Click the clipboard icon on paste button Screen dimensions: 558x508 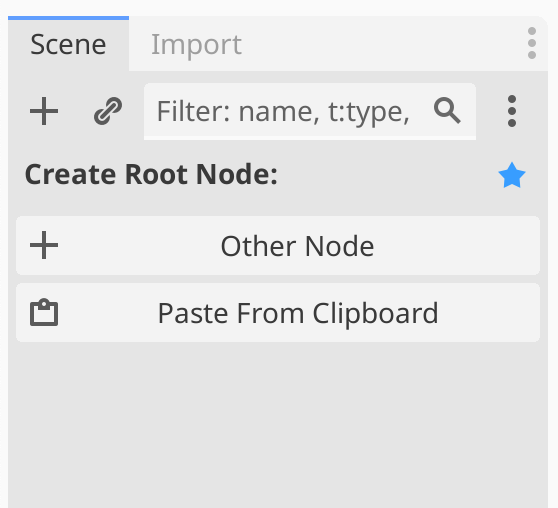tap(44, 312)
